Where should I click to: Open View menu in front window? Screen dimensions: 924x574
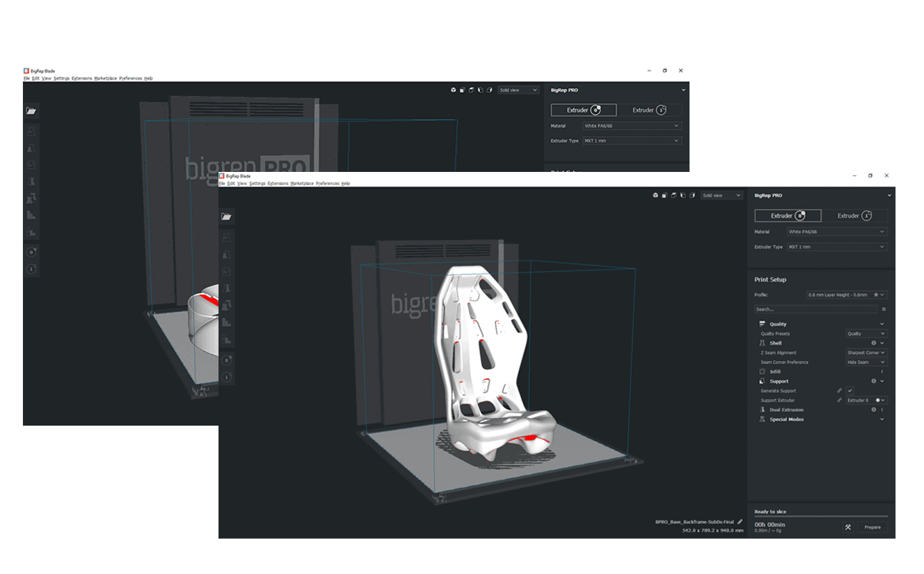tap(242, 184)
